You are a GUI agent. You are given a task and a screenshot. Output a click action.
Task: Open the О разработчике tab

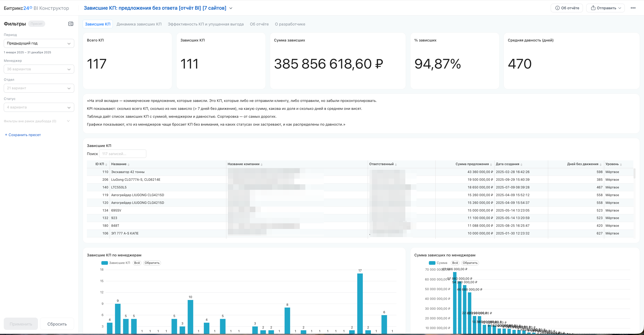[290, 24]
